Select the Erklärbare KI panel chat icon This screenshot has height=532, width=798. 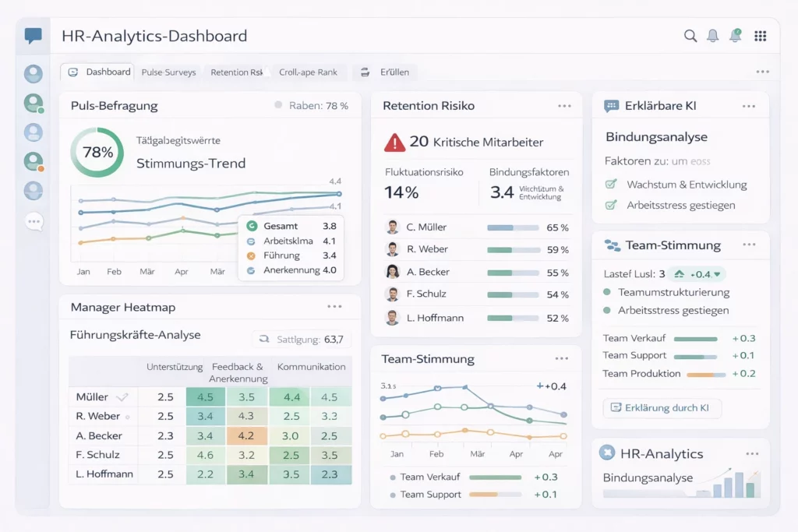610,106
